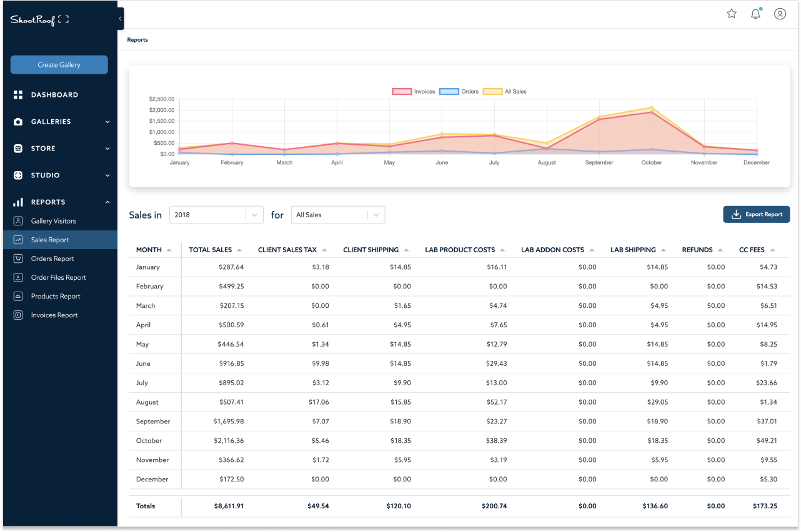Click the Order Files Report icon
The width and height of the screenshot is (801, 532).
18,277
